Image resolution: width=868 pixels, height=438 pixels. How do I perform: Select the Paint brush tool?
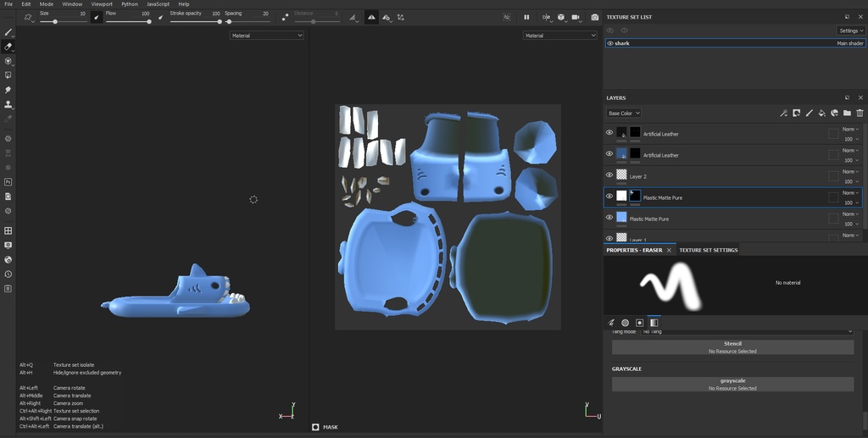coord(8,32)
